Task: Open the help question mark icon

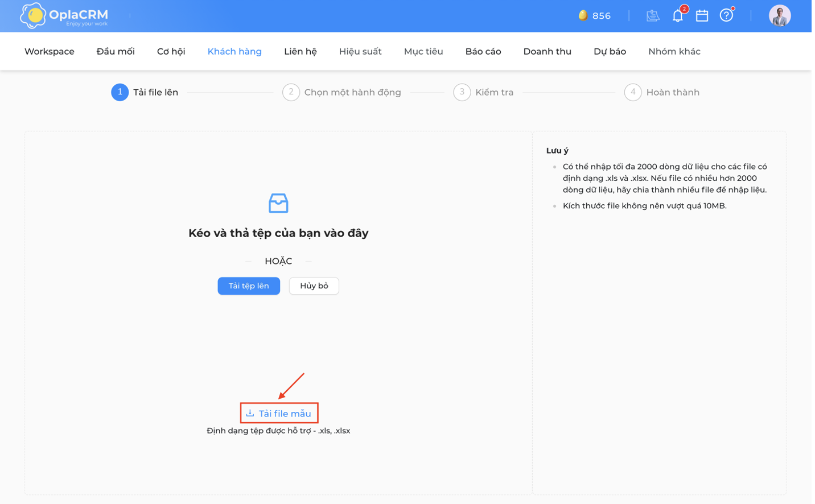Action: 726,15
